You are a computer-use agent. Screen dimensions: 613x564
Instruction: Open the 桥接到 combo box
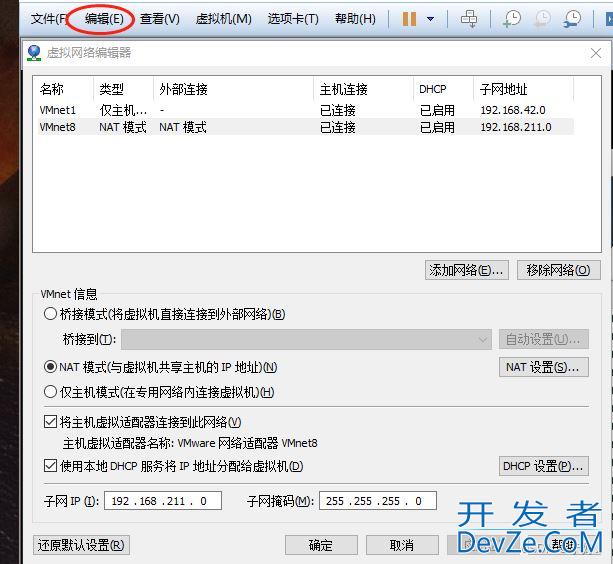(306, 339)
